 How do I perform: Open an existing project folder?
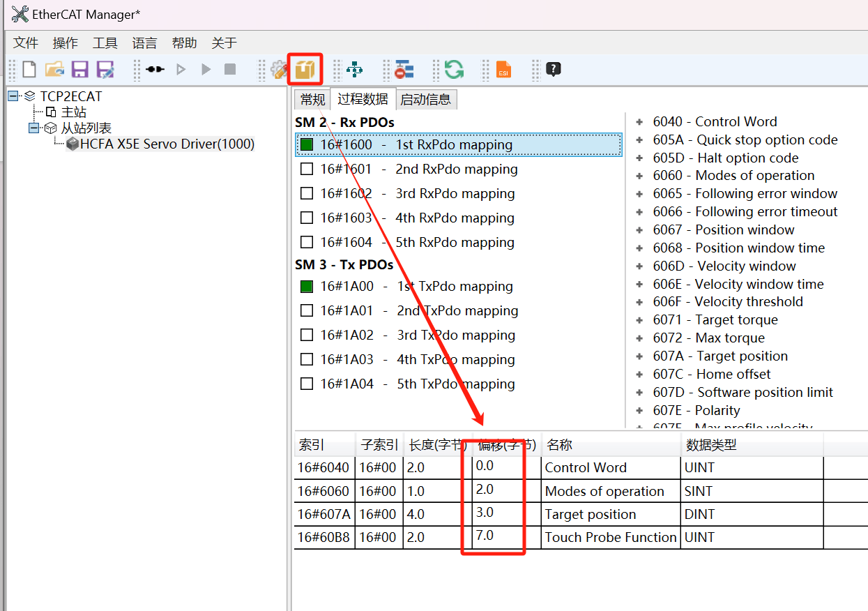(x=54, y=69)
